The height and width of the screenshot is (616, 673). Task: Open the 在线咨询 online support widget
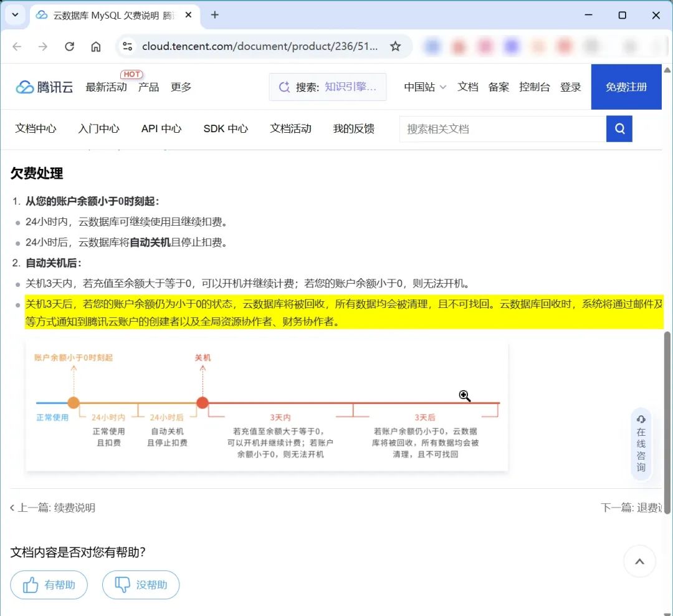click(641, 444)
